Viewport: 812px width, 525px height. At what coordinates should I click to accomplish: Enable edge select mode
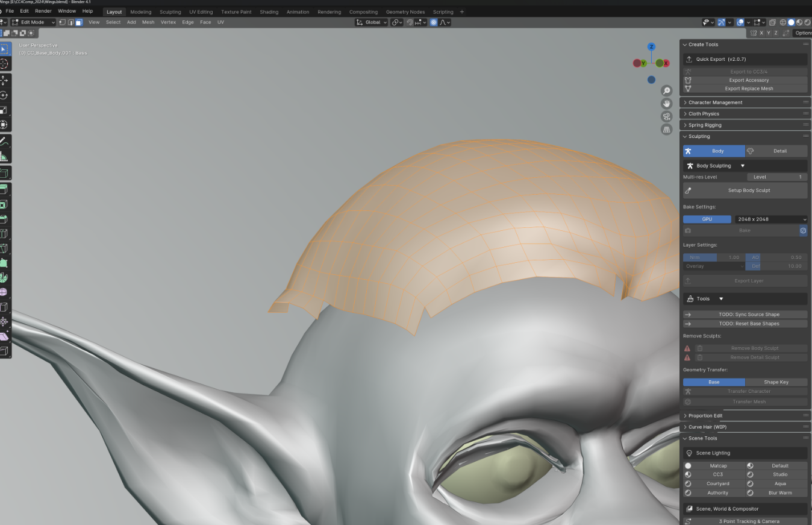(x=71, y=22)
